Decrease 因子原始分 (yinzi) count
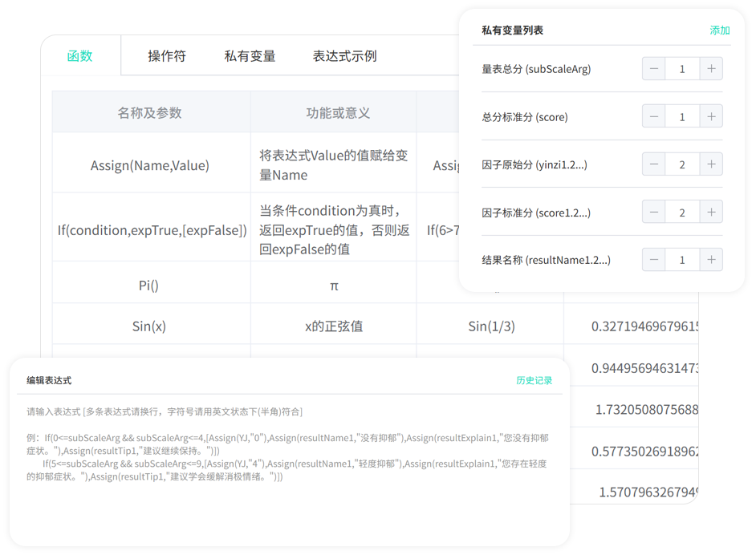This screenshot has width=756, height=555. (653, 164)
